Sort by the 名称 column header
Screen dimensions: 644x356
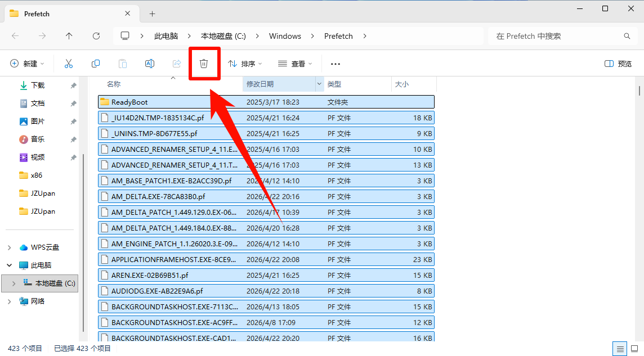click(114, 84)
